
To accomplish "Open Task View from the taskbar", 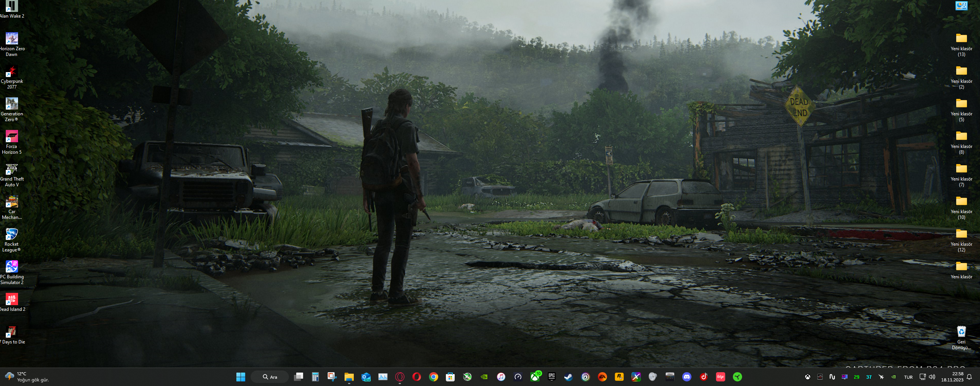I will [299, 377].
